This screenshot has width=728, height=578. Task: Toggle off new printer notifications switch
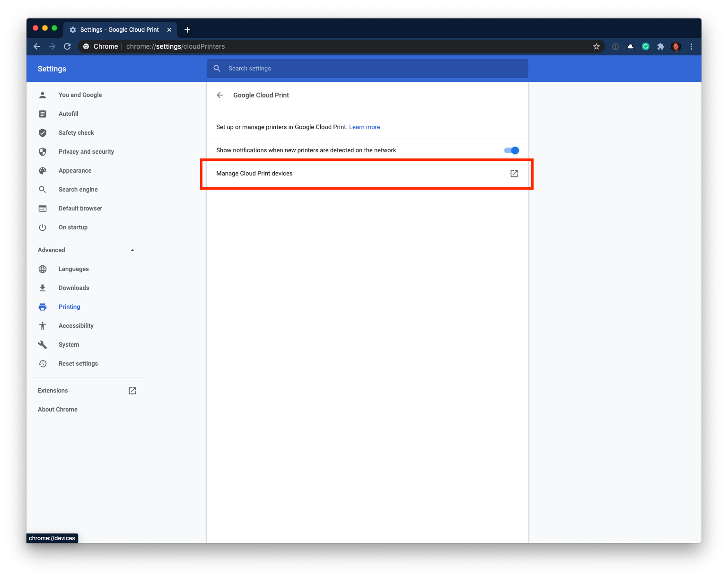(511, 150)
